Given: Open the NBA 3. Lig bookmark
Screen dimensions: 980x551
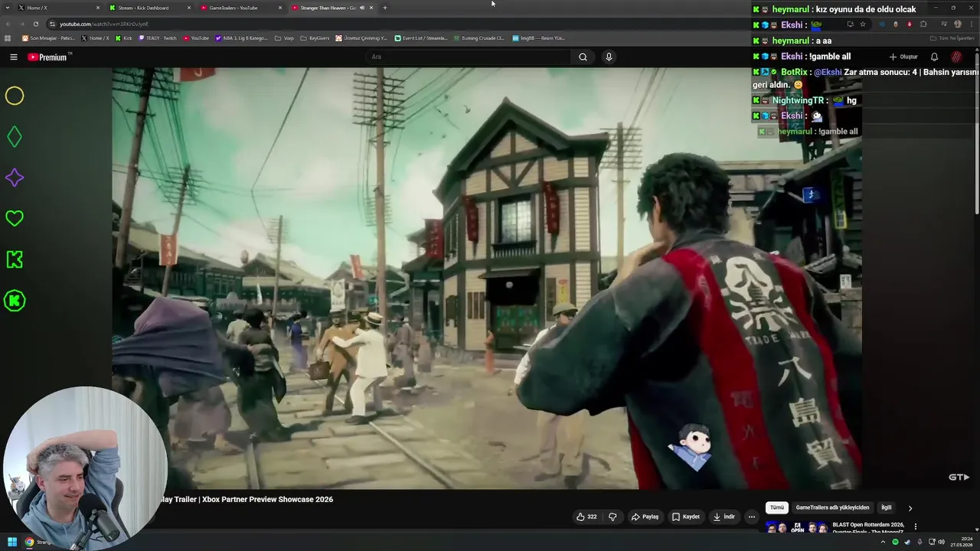Looking at the screenshot, I should [x=242, y=38].
